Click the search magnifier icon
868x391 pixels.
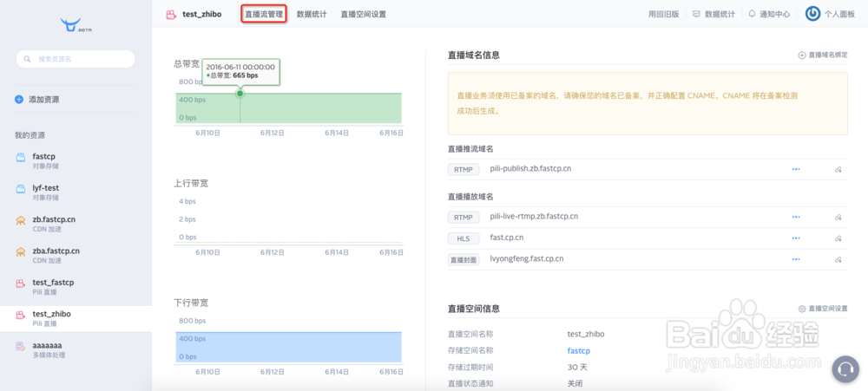click(x=27, y=59)
